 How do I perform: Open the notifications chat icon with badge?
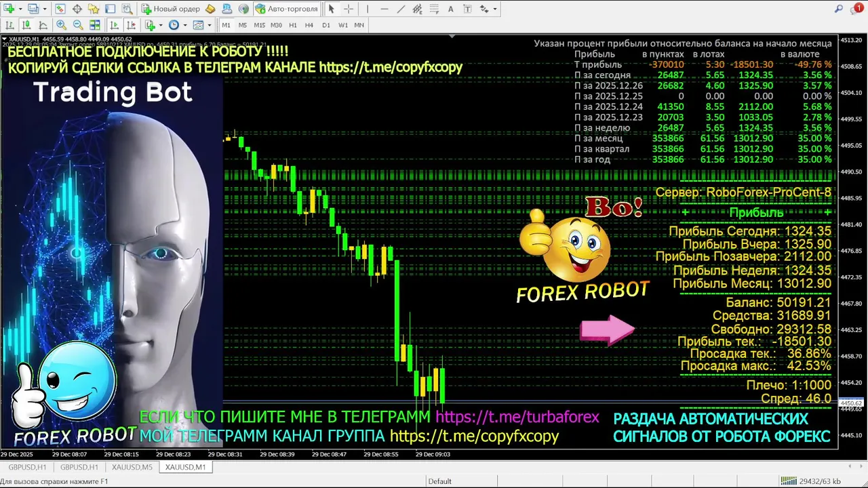[856, 9]
